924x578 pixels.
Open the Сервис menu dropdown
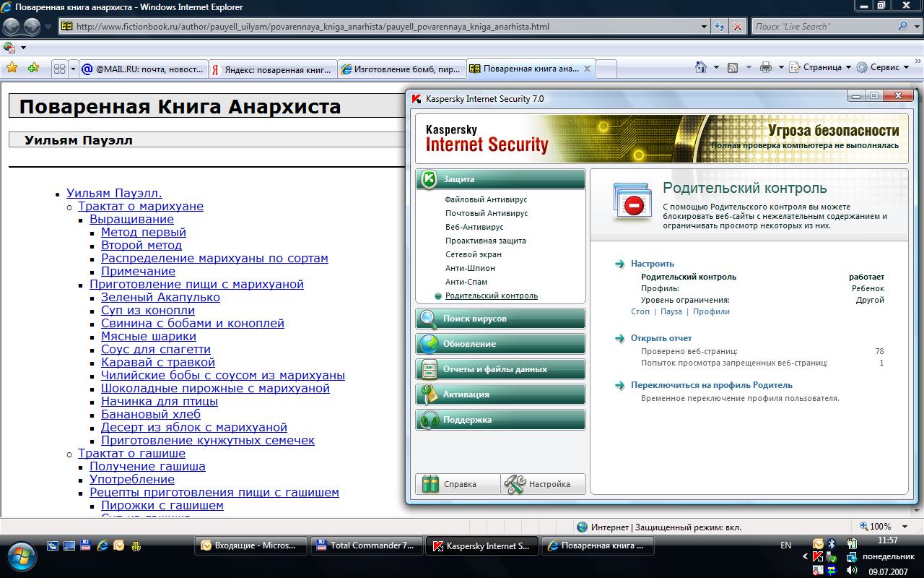(883, 67)
